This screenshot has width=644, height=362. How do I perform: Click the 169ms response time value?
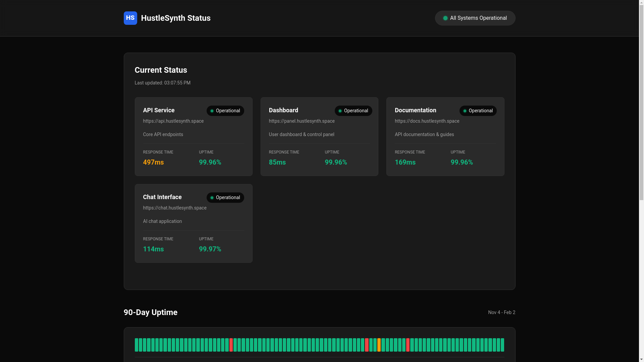point(405,162)
